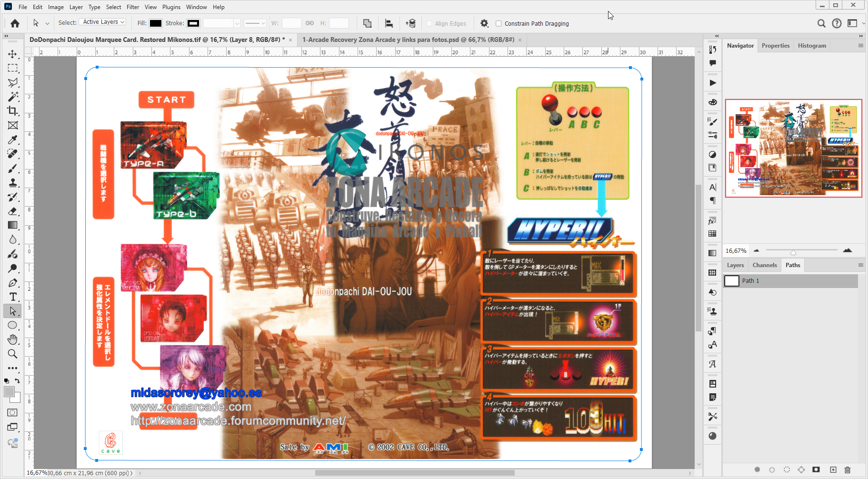Select the Blur tool
The image size is (868, 479).
coord(13,239)
